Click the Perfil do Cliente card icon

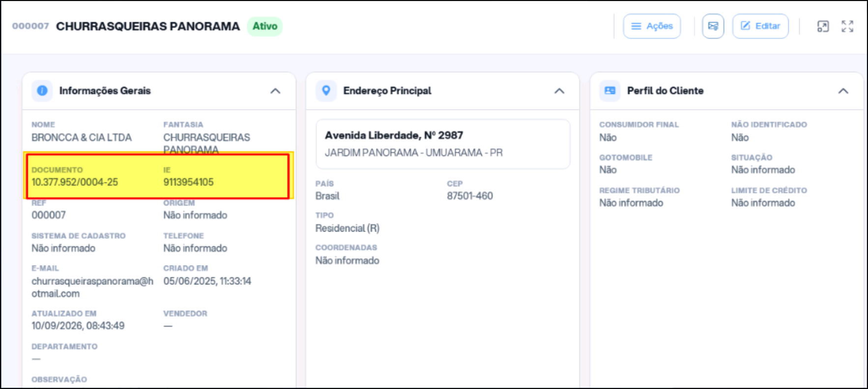click(610, 90)
